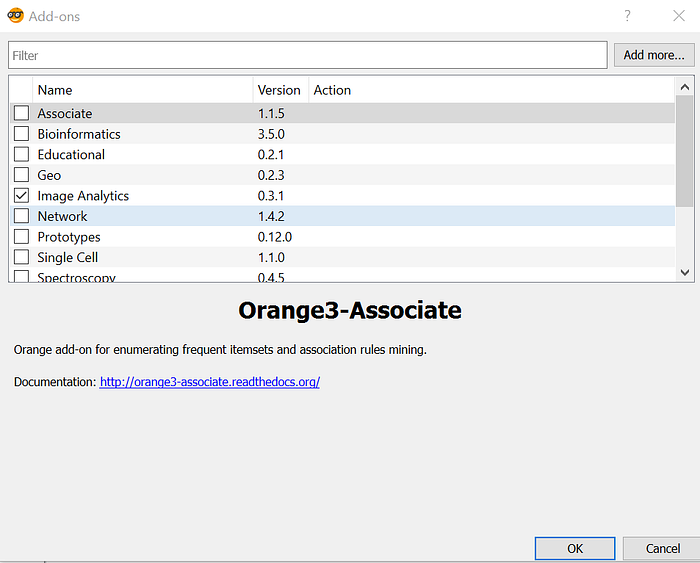Click version 1.4.2 of Network
This screenshot has width=700, height=563.
tap(271, 216)
